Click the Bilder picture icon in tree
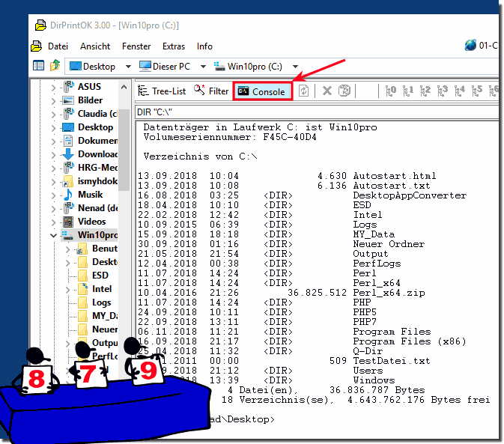 [68, 100]
